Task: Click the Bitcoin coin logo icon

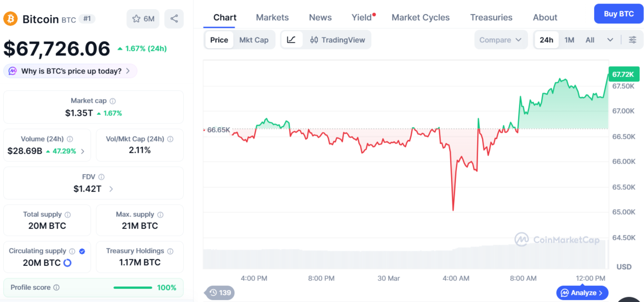Action: pyautogui.click(x=10, y=19)
